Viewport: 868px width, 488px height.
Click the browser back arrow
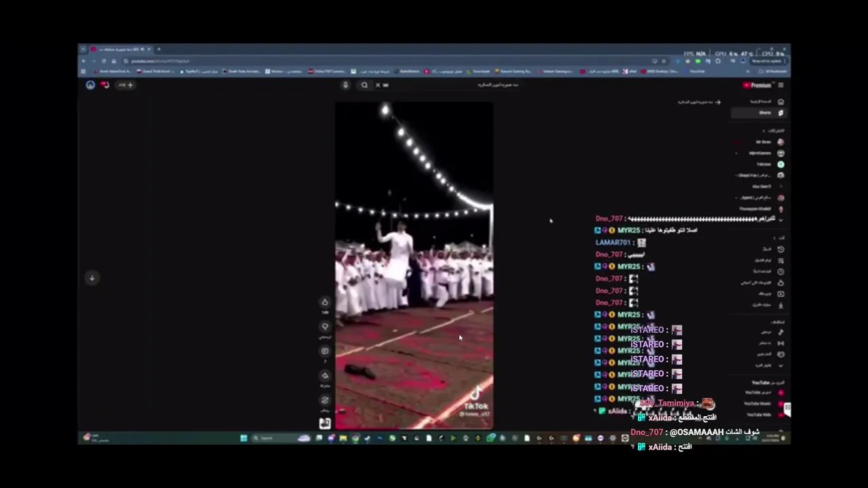coord(84,61)
